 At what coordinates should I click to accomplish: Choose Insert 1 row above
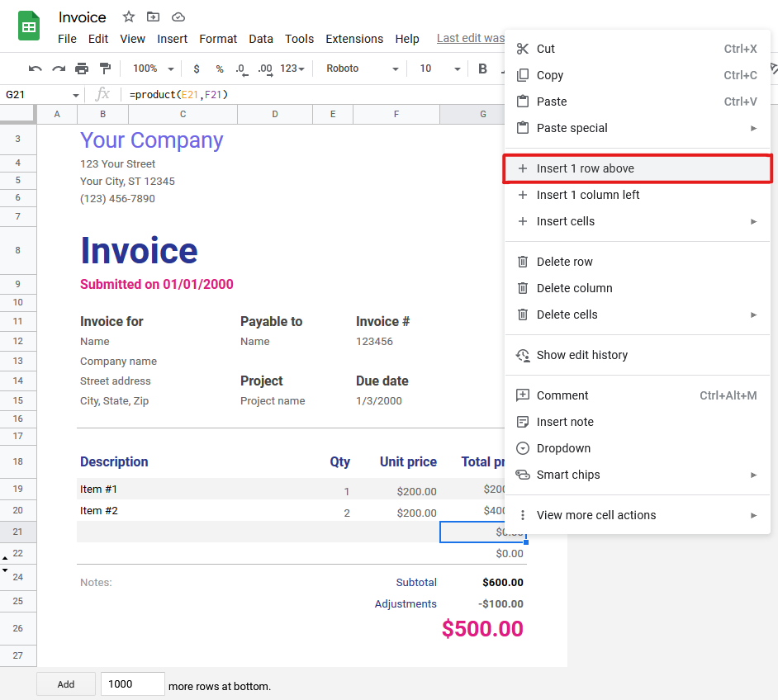[x=638, y=168]
